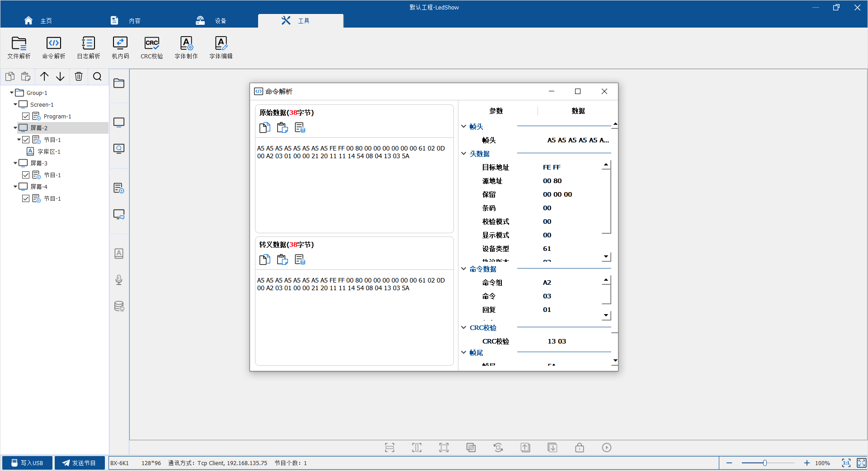Click the paste icon in tree toolbar
Viewport: 868px width, 471px height.
[x=26, y=76]
